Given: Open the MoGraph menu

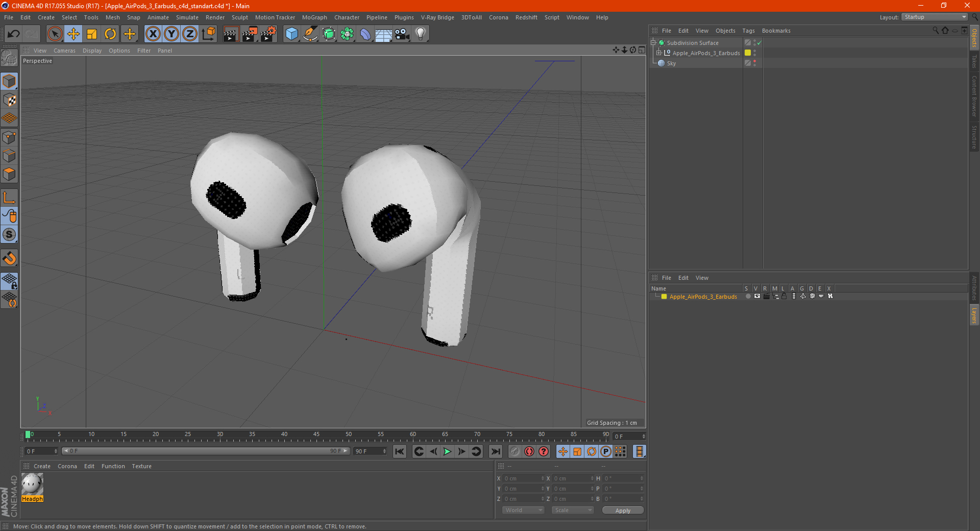Looking at the screenshot, I should 314,17.
